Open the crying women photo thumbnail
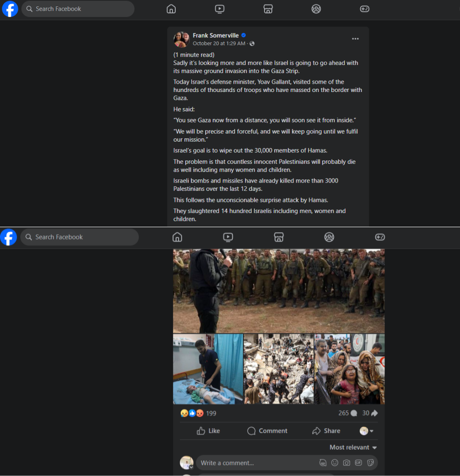The image size is (460, 476). pyautogui.click(x=350, y=369)
